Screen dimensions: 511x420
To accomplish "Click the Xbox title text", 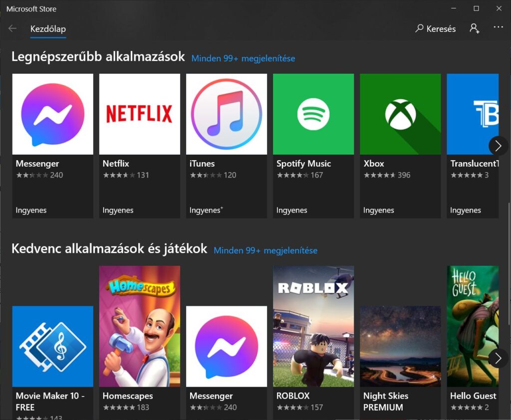I will click(x=374, y=164).
